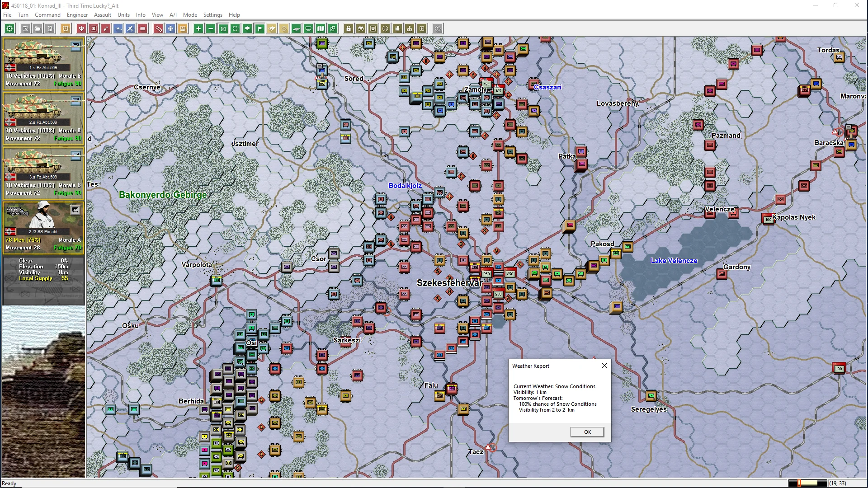Viewport: 868px width, 488px height.
Task: Click the Bakonyerdo Gebirge label on map
Action: coord(163,195)
